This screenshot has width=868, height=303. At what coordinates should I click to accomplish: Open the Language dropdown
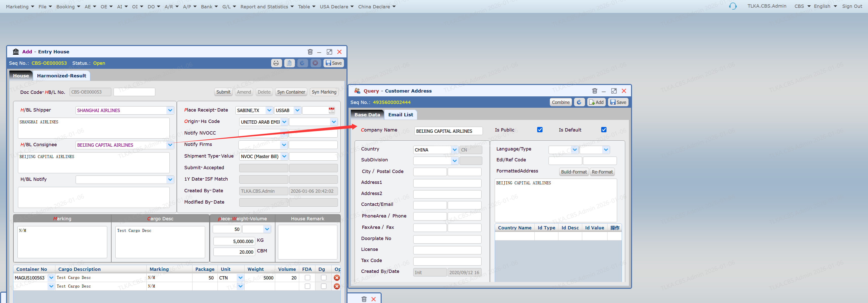tap(575, 150)
